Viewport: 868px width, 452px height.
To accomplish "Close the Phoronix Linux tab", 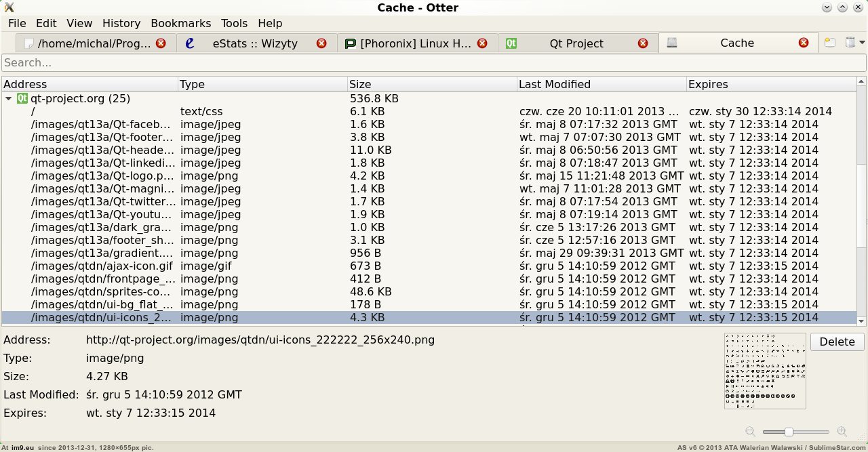I will coord(482,43).
